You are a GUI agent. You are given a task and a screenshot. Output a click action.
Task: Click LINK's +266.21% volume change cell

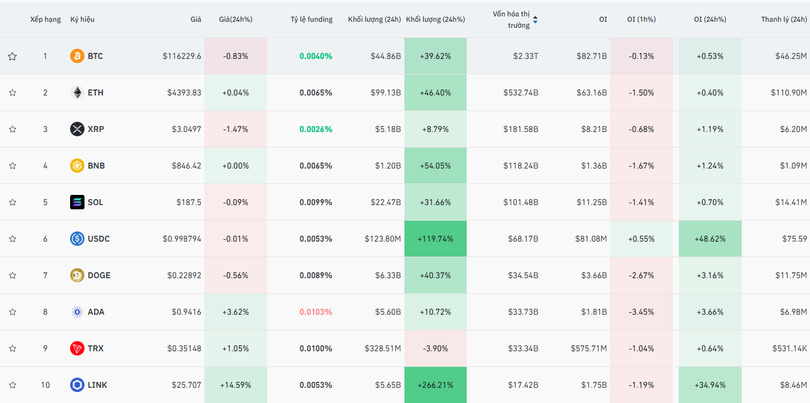point(435,385)
